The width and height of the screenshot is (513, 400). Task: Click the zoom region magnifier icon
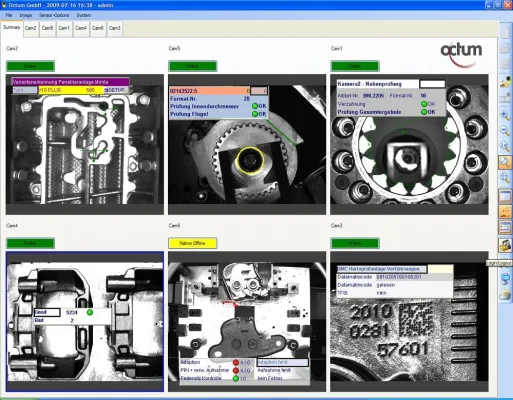pyautogui.click(x=505, y=178)
